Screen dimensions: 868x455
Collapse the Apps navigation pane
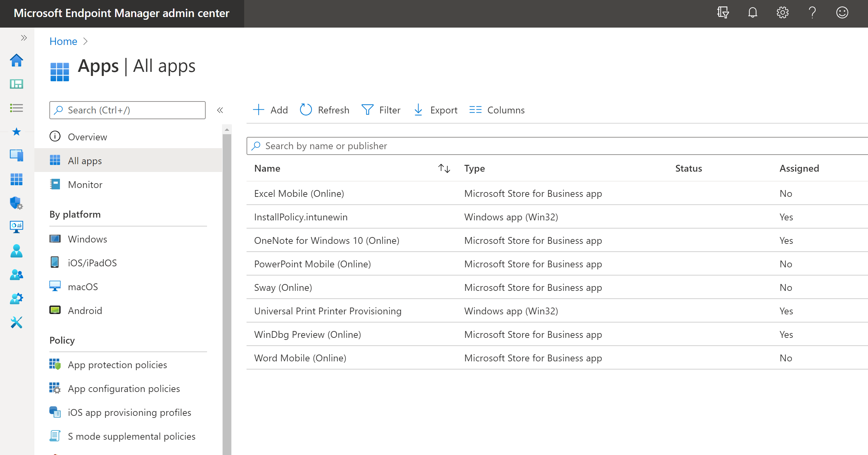click(x=220, y=110)
